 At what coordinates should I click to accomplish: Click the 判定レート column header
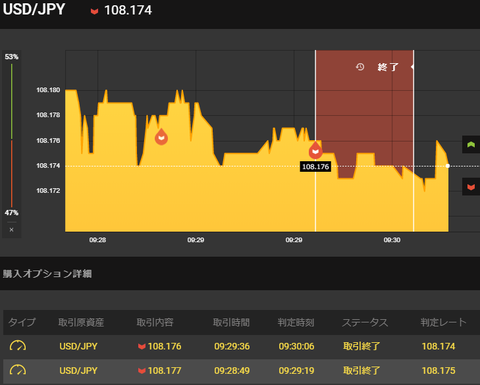443,322
